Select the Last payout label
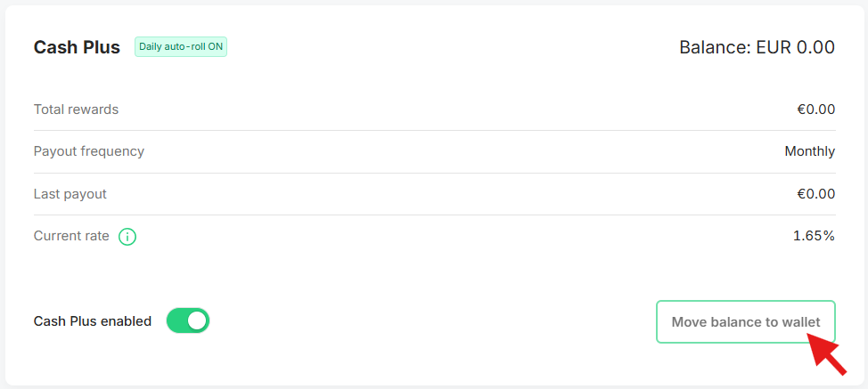 tap(70, 194)
